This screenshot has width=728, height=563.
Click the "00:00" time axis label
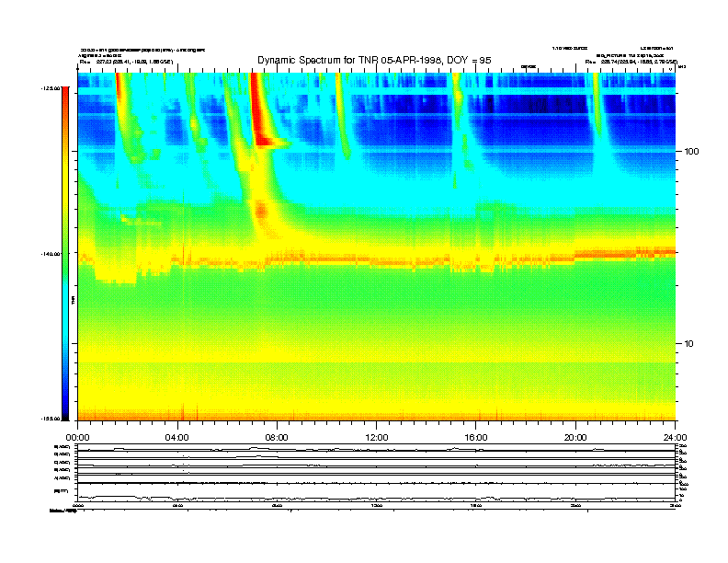pos(77,438)
